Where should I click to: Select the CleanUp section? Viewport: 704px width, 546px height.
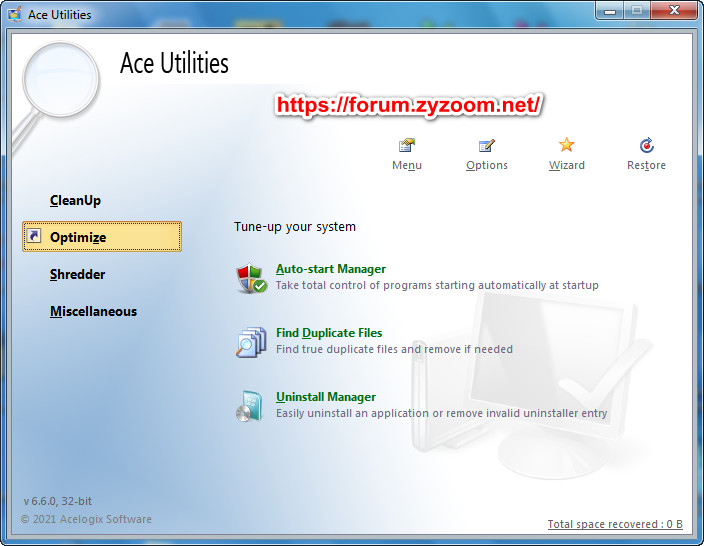point(75,200)
